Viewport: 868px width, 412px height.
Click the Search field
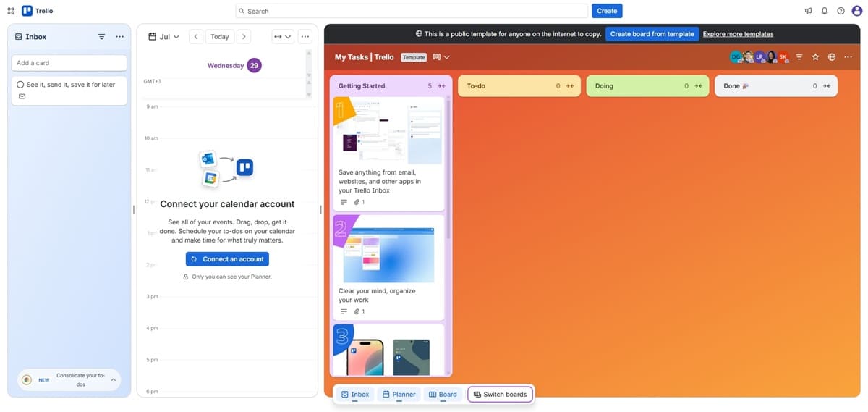coord(412,11)
